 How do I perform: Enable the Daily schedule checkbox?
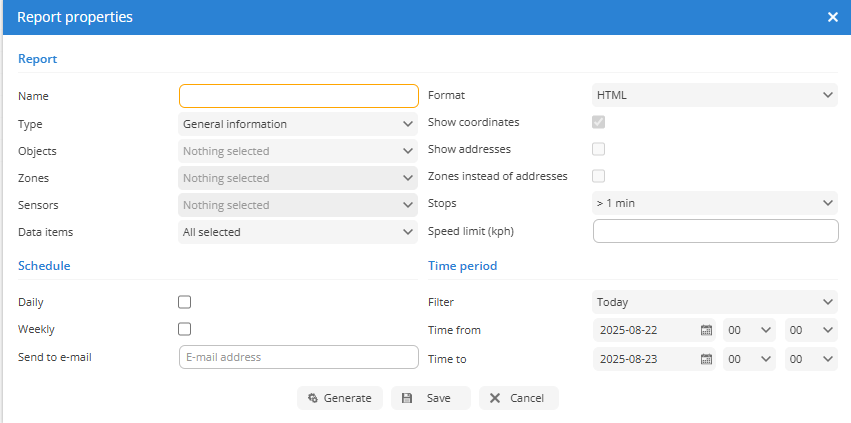(185, 302)
